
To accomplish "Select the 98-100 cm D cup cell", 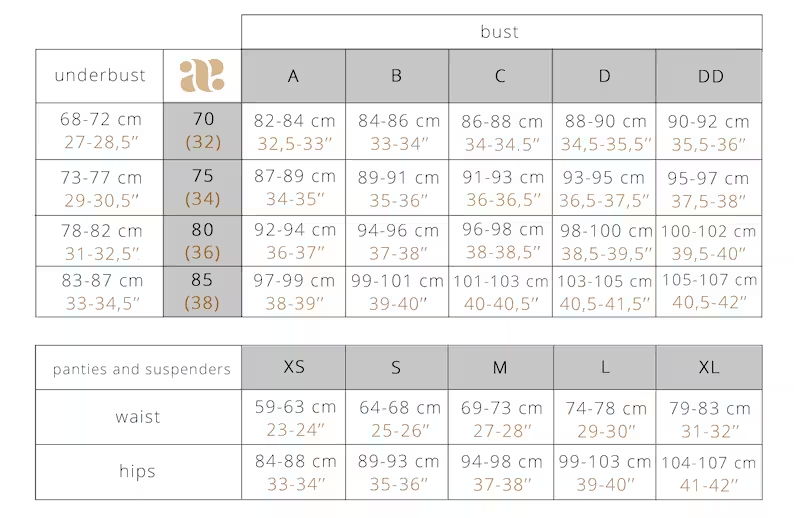I will [x=604, y=241].
